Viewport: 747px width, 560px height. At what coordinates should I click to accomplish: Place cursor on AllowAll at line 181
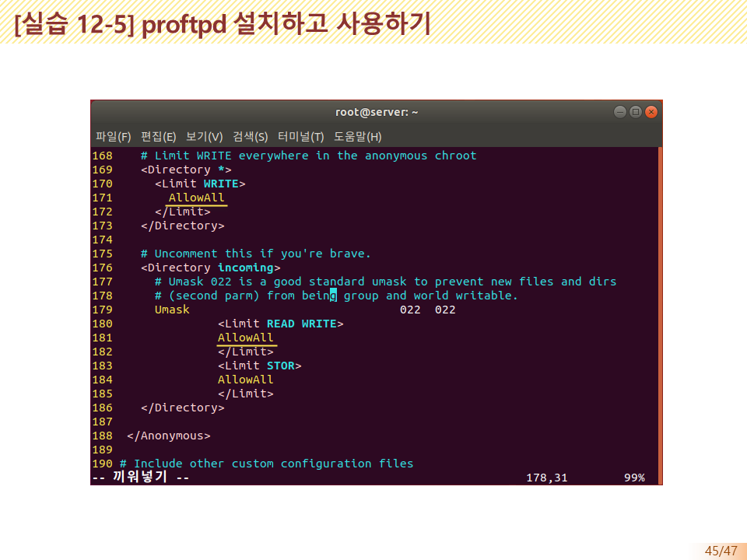tap(246, 338)
